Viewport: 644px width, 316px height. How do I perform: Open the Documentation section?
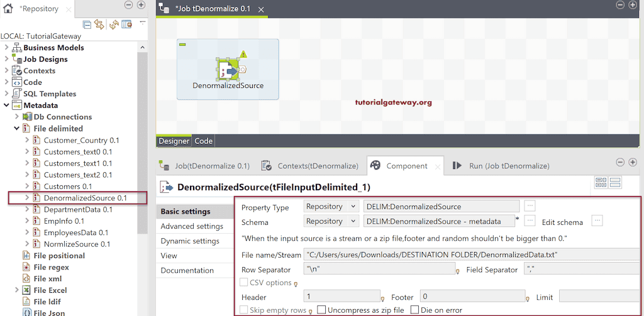[x=187, y=270]
